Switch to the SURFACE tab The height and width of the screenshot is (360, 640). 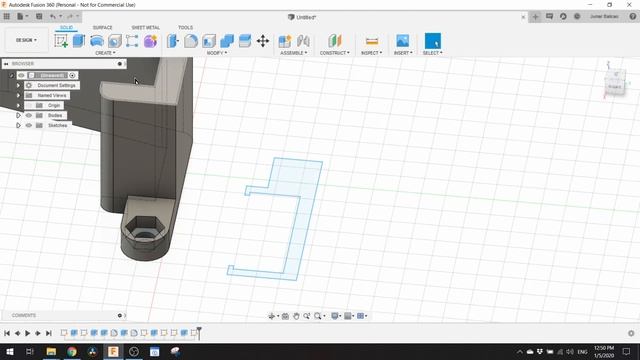coord(102,27)
